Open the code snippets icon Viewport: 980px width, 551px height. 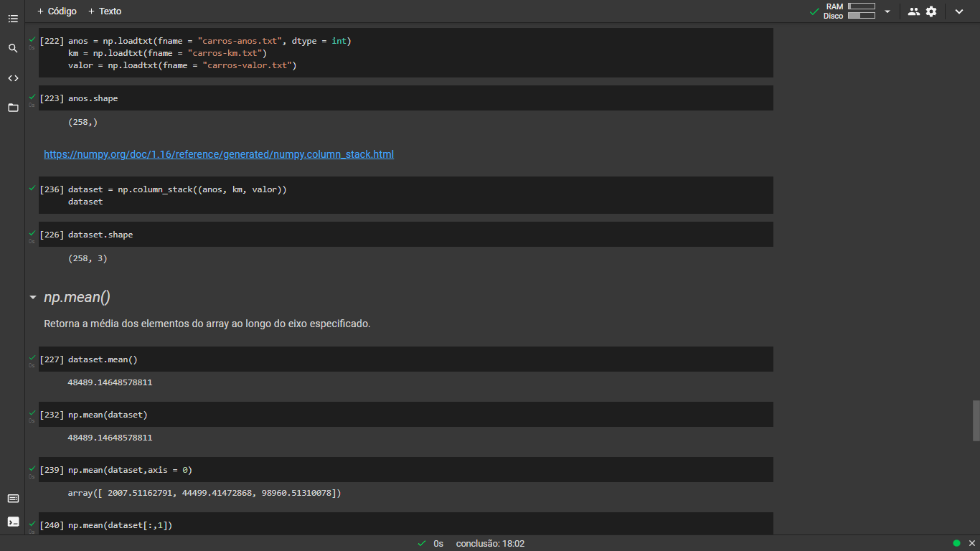pyautogui.click(x=13, y=78)
